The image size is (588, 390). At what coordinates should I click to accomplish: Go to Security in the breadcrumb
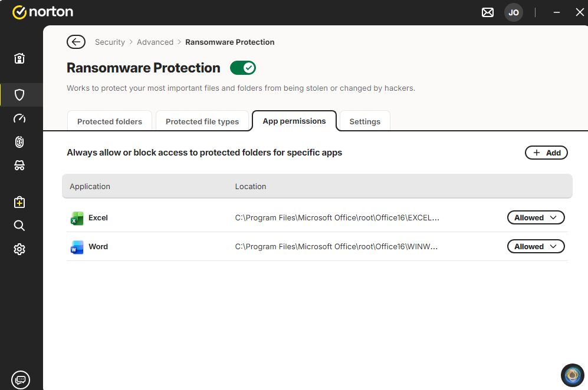click(x=110, y=42)
